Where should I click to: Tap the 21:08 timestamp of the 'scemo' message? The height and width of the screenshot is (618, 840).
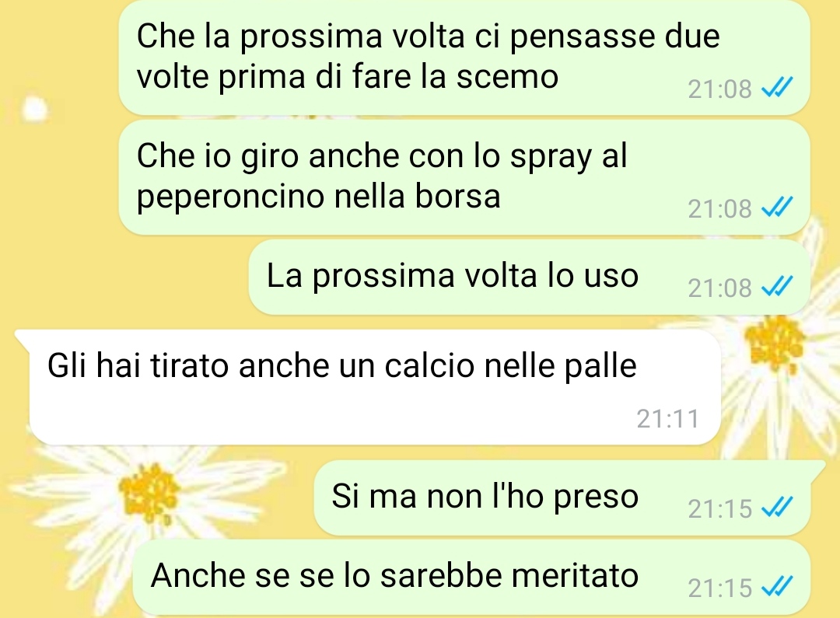[720, 89]
